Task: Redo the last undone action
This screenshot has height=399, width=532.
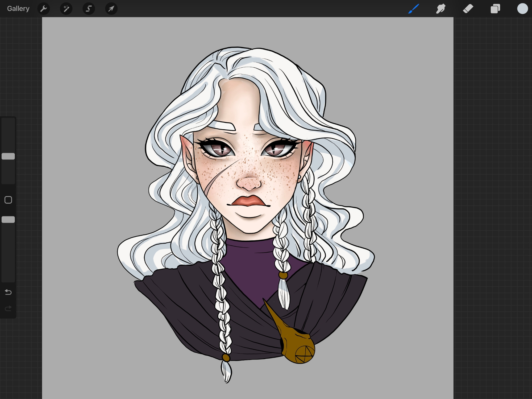Action: pos(8,308)
